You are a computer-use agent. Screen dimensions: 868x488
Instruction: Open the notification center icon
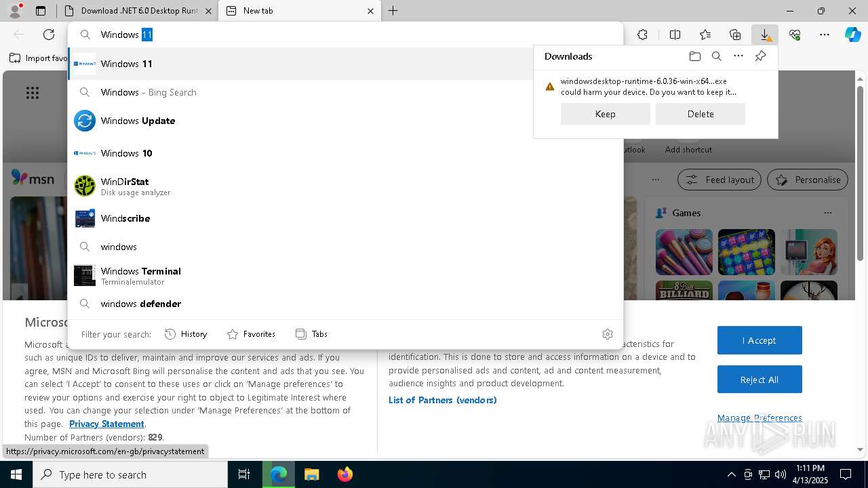pyautogui.click(x=846, y=474)
